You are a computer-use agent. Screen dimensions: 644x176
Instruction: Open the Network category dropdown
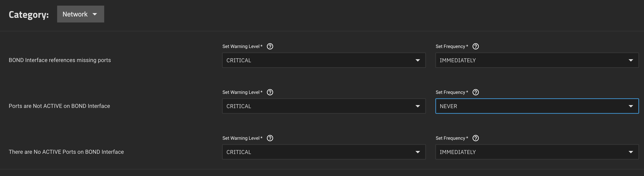[x=81, y=14]
